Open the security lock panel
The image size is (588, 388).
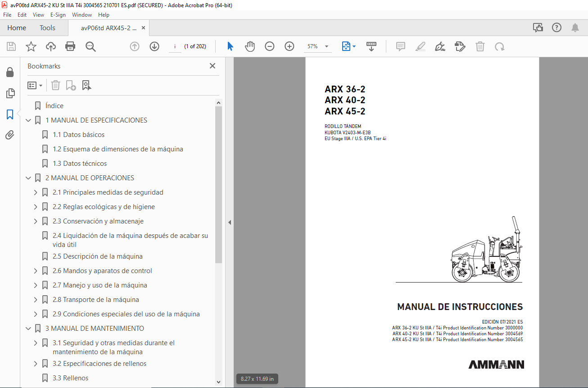click(x=10, y=72)
